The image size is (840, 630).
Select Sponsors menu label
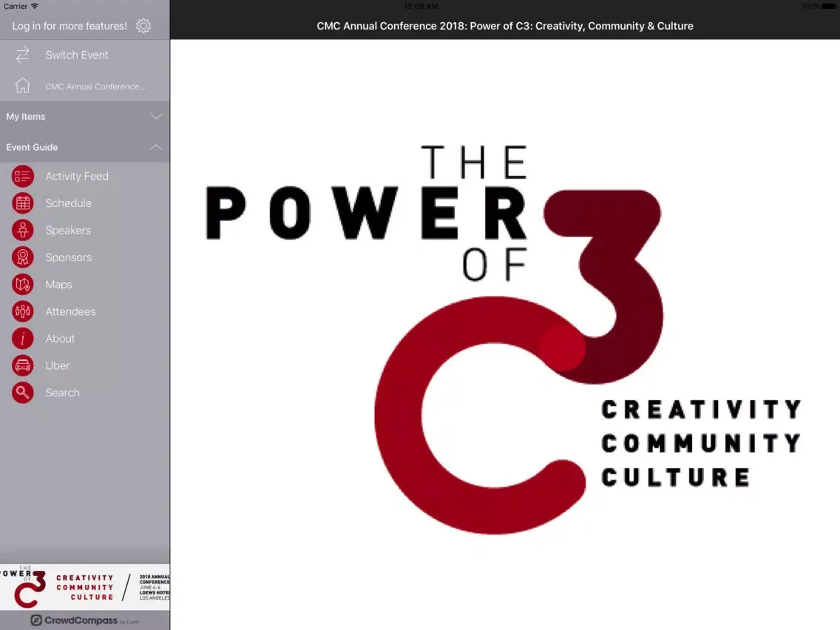tap(69, 257)
